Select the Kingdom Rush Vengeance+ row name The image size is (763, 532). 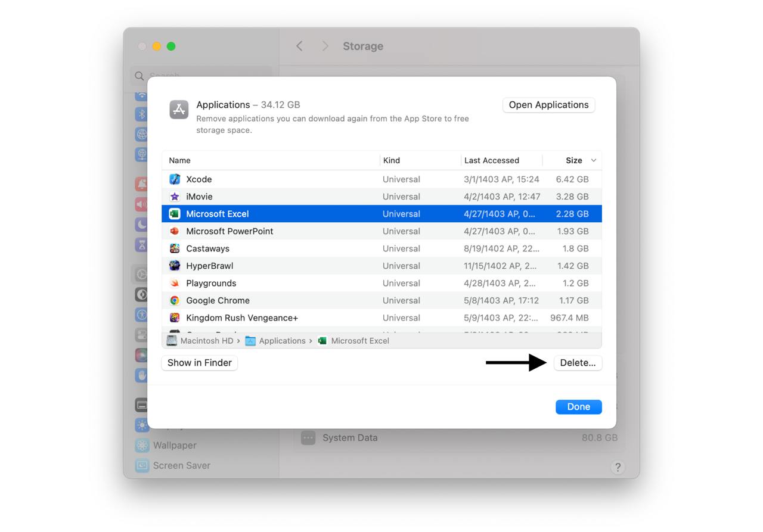[x=242, y=318]
